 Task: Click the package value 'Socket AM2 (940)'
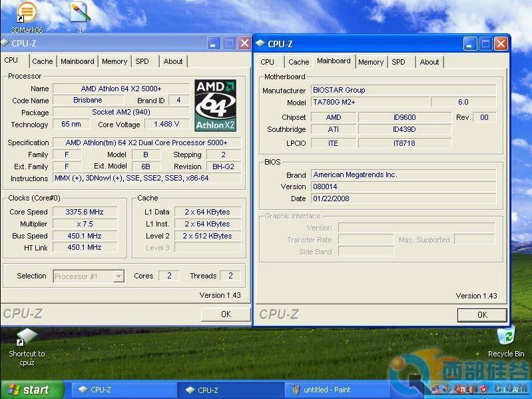121,112
